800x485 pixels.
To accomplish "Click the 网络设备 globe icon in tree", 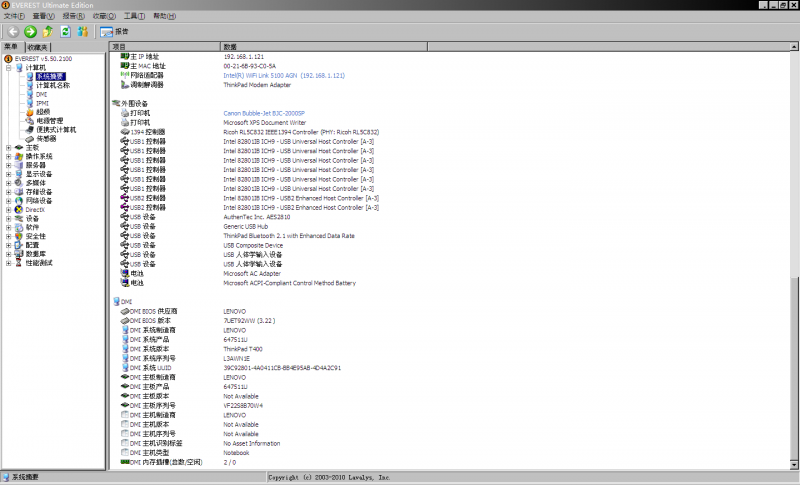I will click(x=19, y=201).
